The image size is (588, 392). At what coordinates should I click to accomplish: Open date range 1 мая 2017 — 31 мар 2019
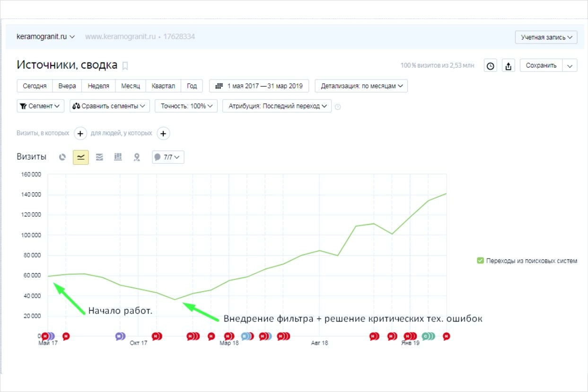pos(259,86)
